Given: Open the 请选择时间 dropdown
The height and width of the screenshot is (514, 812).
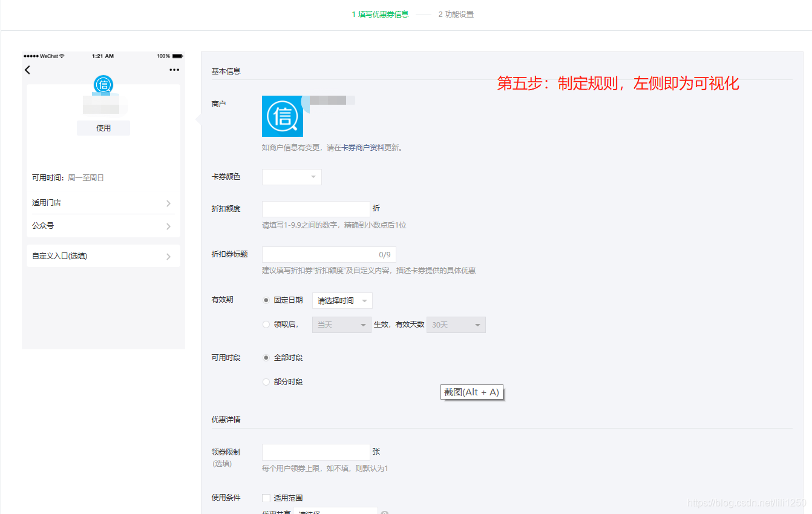Looking at the screenshot, I should pyautogui.click(x=342, y=300).
